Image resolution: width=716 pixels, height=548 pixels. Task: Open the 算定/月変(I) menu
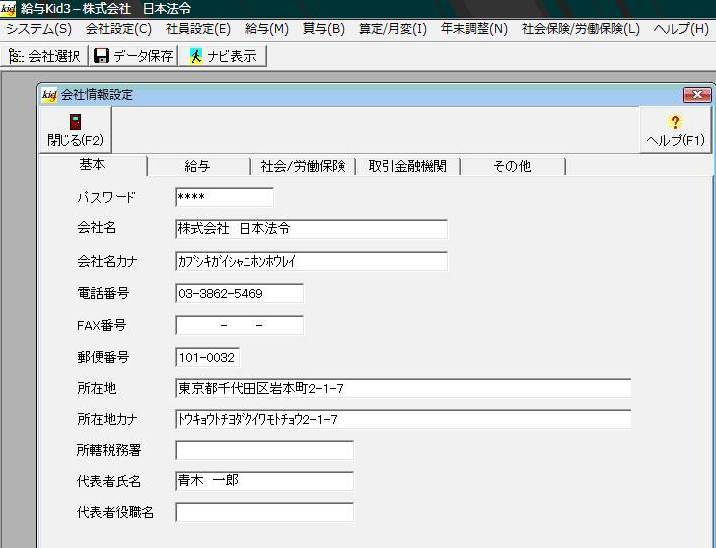point(393,29)
